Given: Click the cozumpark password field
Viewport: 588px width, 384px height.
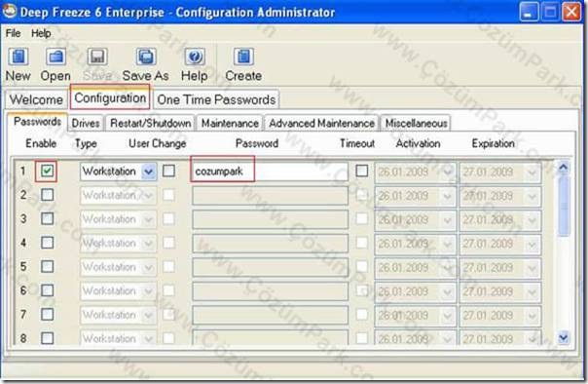Looking at the screenshot, I should click(x=270, y=172).
